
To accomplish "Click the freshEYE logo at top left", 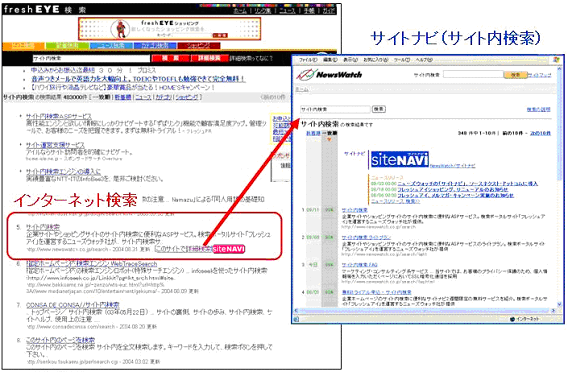I will point(31,9).
